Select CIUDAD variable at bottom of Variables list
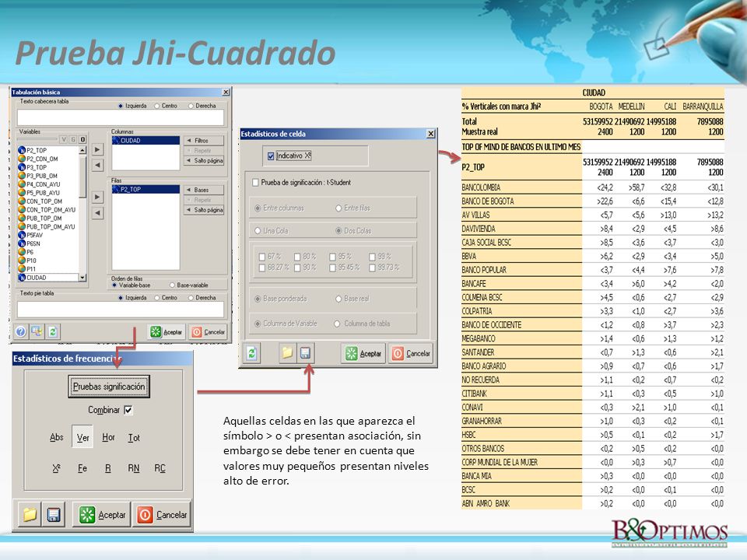Viewport: 747px width, 560px height. tap(37, 278)
